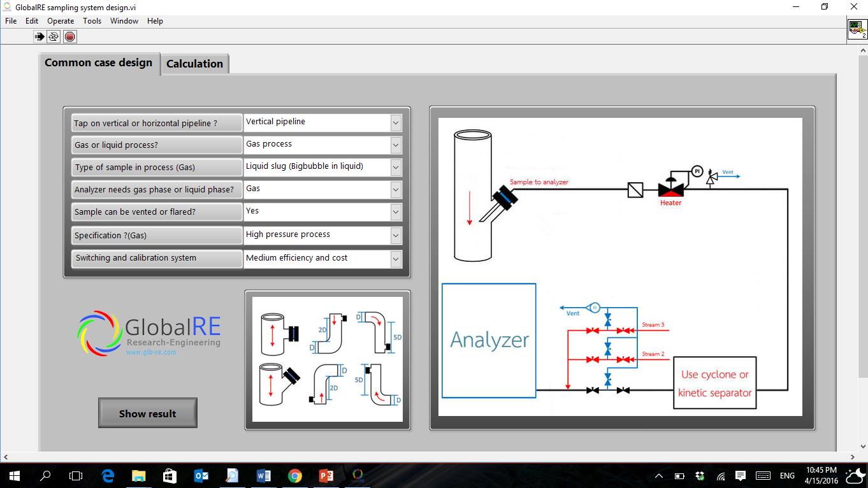This screenshot has width=868, height=488.
Task: Expand the Medium efficiency and cost dropdown
Action: pos(396,259)
